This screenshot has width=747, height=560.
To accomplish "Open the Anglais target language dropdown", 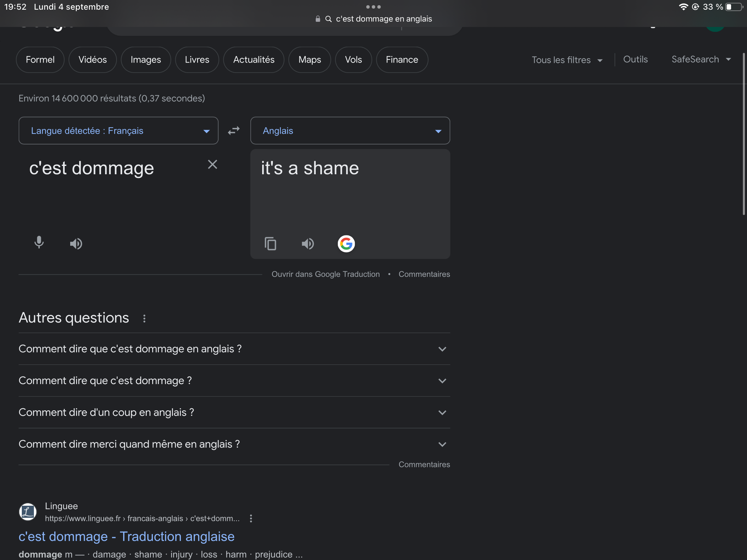I will click(350, 131).
